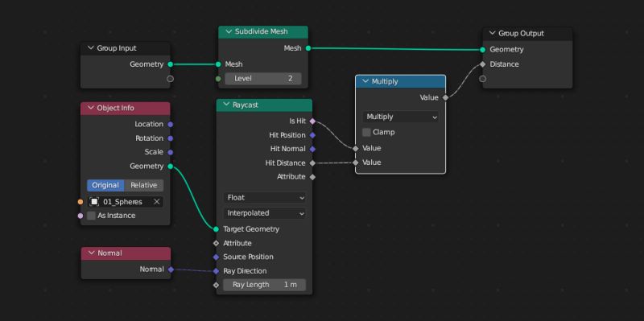Click the Ray Length input socket
The image size is (644, 321).
point(216,285)
